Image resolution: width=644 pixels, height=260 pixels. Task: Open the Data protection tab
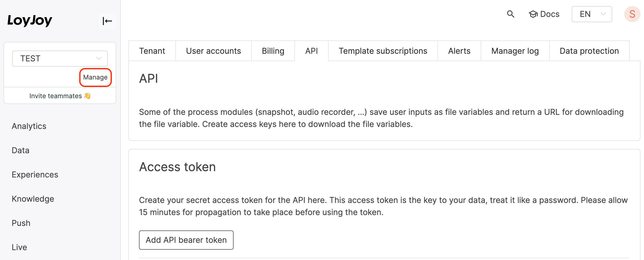click(589, 51)
